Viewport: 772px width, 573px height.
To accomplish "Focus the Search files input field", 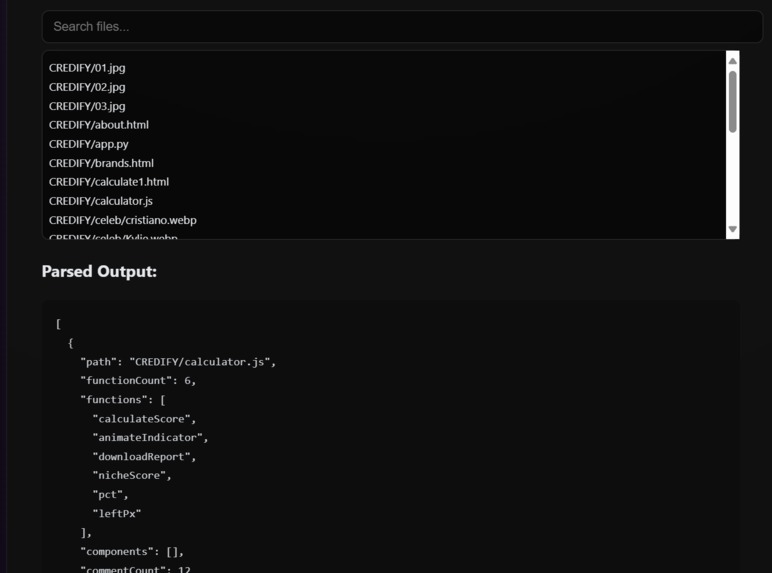I will click(402, 27).
